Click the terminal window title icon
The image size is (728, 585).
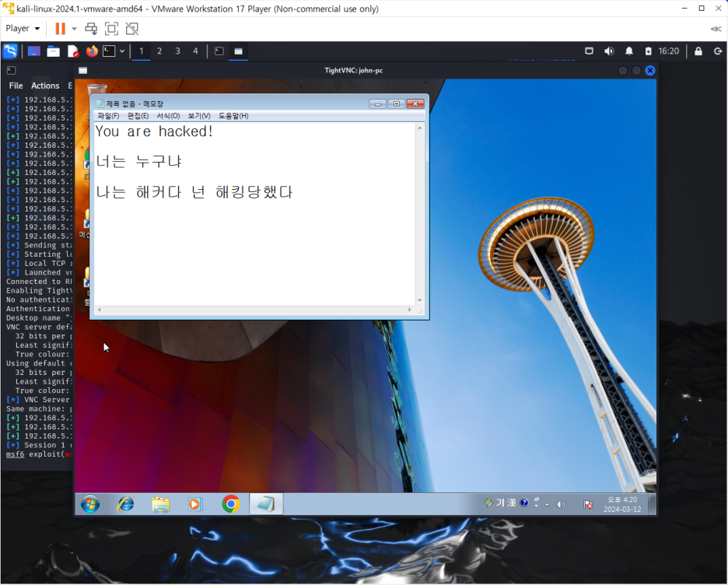tap(12, 71)
